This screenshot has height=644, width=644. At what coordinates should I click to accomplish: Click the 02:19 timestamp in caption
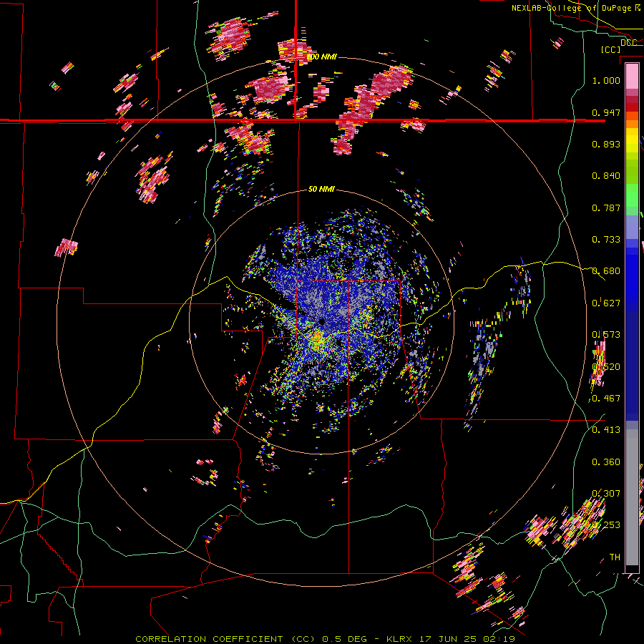point(500,639)
